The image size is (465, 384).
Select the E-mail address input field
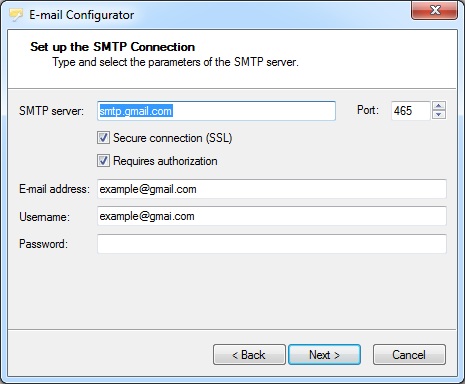coord(272,189)
